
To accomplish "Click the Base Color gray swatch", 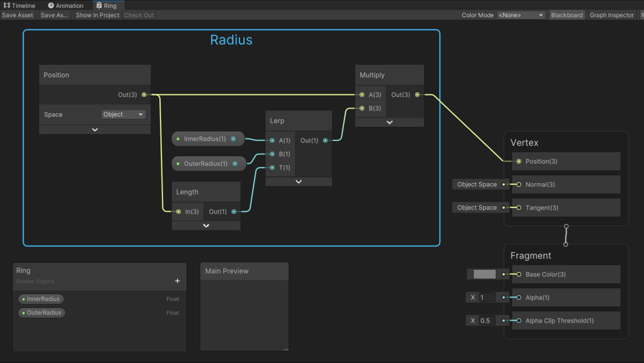I will [485, 274].
